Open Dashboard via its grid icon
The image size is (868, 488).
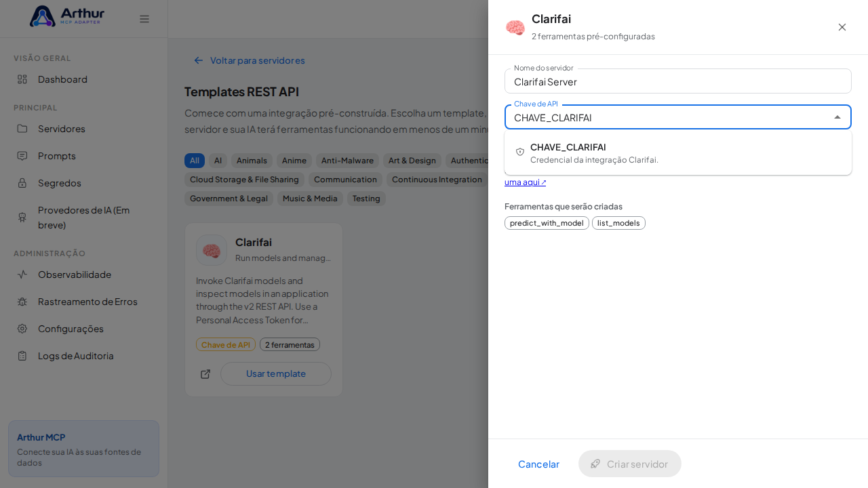click(x=22, y=79)
